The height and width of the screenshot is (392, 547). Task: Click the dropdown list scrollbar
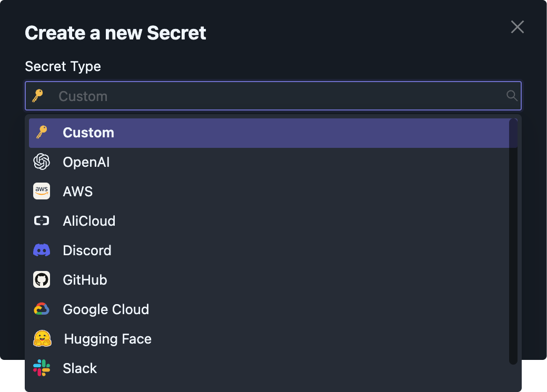513,241
